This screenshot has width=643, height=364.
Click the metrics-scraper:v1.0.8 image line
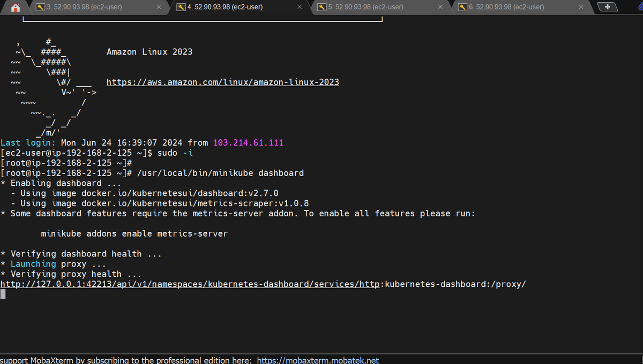point(160,203)
